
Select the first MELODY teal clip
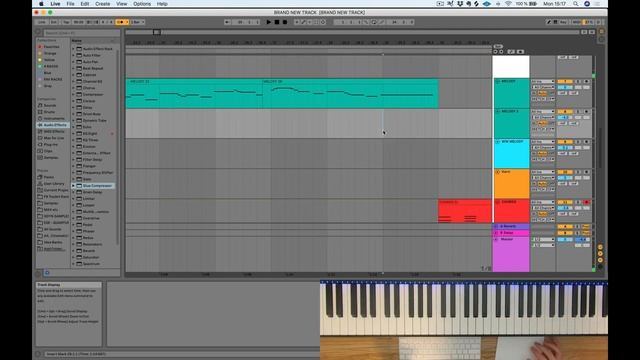pyautogui.click(x=193, y=93)
